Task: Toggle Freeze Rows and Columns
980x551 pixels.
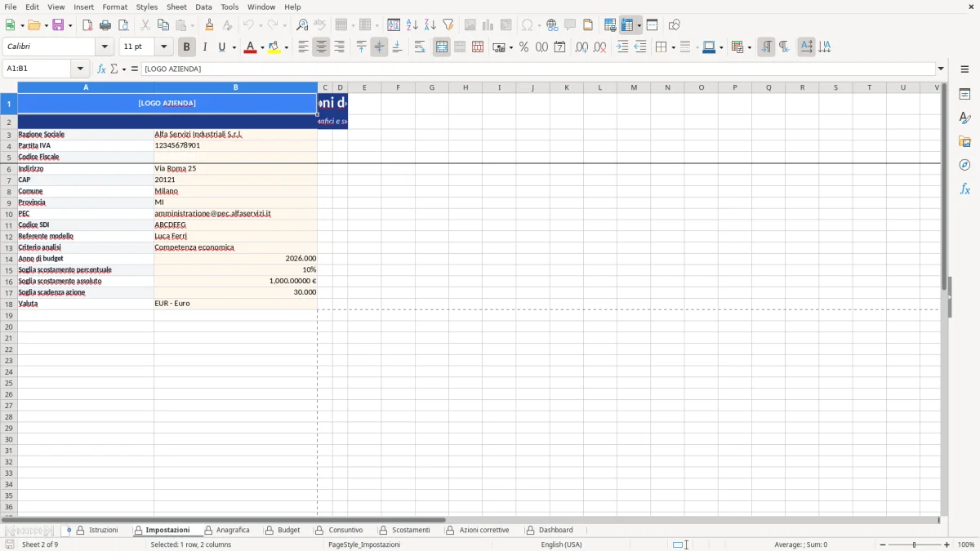Action: click(x=627, y=25)
